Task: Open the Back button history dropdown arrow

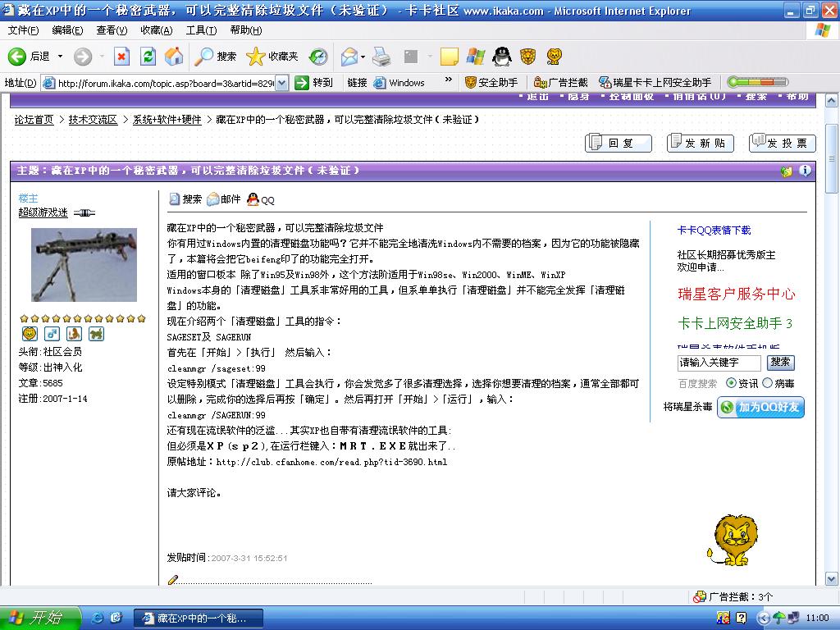Action: [60, 56]
